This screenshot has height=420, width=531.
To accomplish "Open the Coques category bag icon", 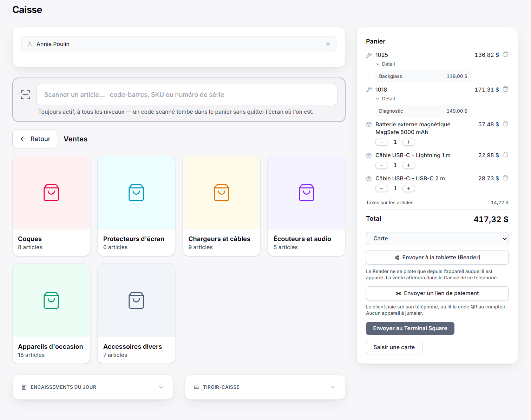I will coord(51,193).
